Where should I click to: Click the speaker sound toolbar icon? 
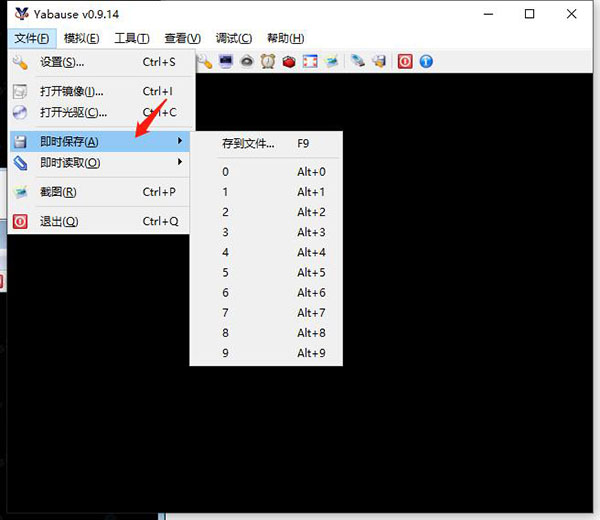pos(247,61)
